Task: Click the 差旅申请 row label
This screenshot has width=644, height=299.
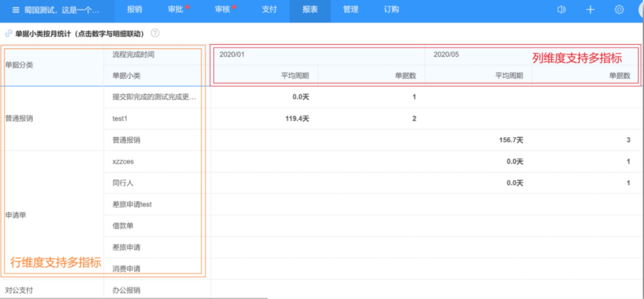Action: tap(126, 247)
